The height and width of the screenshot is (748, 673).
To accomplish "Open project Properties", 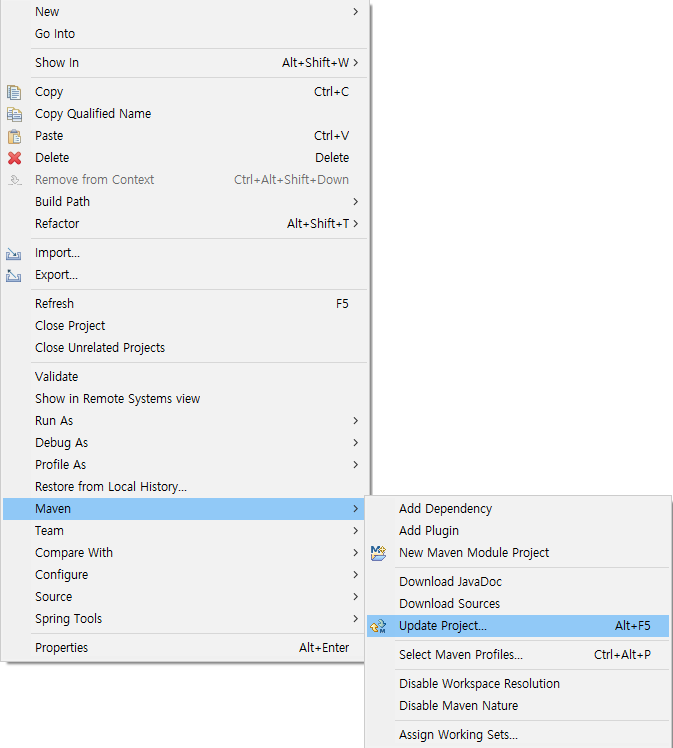I will tap(184, 648).
